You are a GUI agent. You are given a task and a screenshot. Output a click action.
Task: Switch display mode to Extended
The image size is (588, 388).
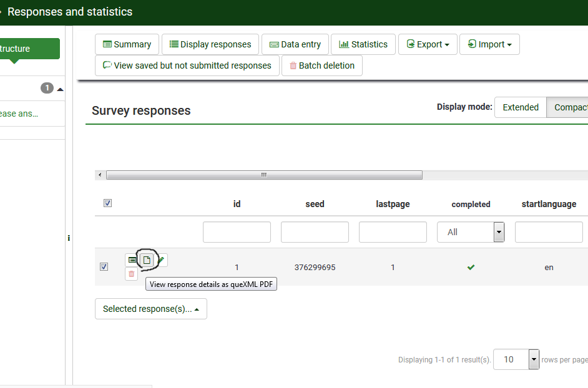tap(520, 107)
